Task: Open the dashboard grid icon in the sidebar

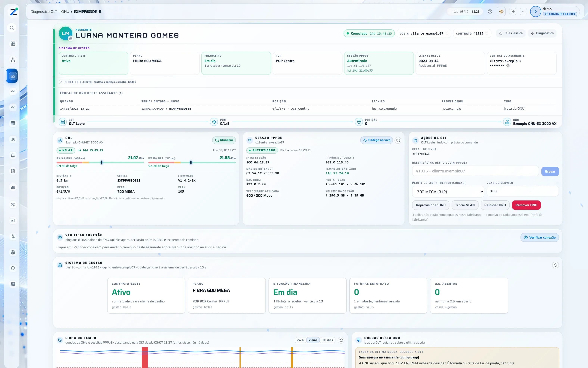Action: click(13, 44)
